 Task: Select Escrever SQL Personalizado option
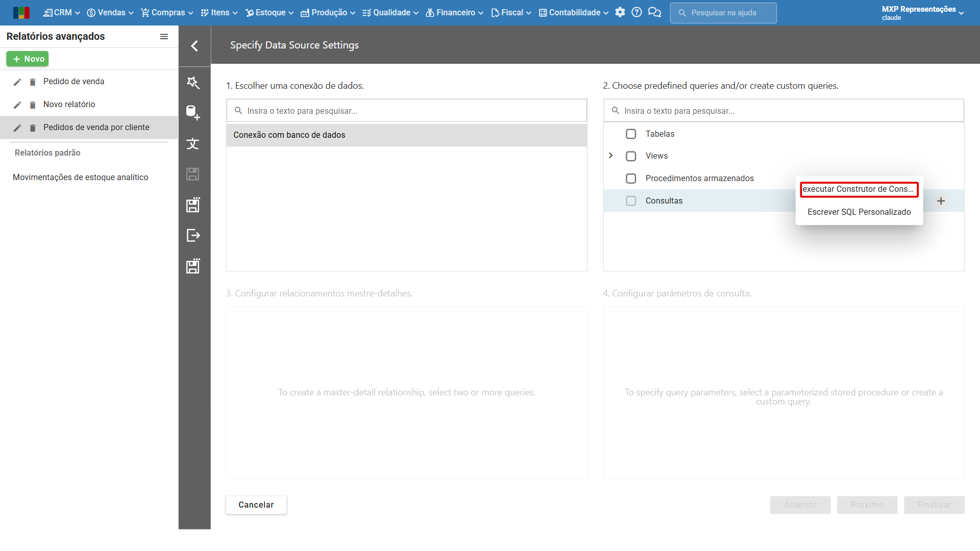[859, 212]
